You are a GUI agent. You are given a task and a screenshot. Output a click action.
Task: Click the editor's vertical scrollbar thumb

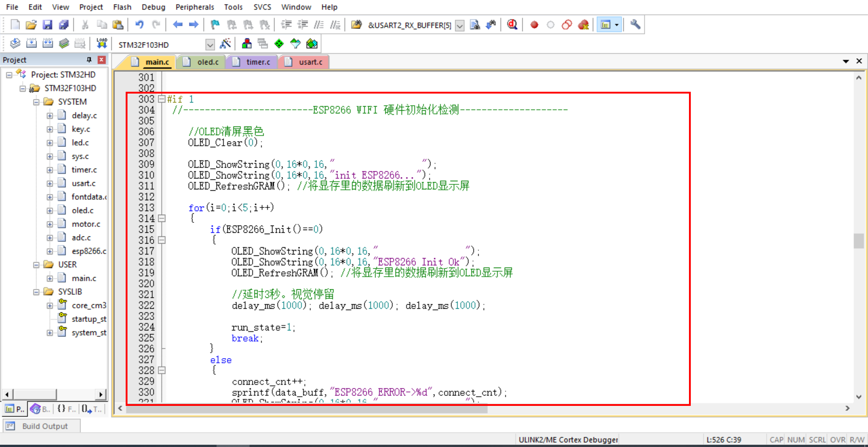pyautogui.click(x=859, y=240)
